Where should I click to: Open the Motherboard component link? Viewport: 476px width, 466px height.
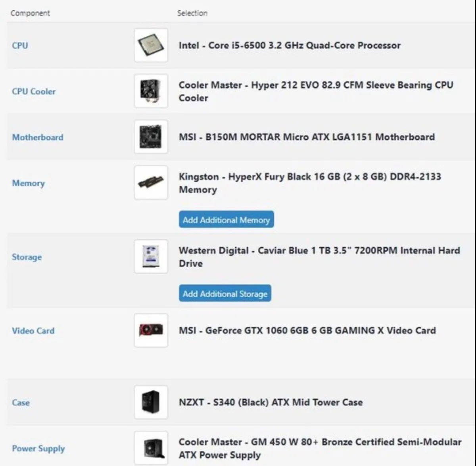click(38, 137)
